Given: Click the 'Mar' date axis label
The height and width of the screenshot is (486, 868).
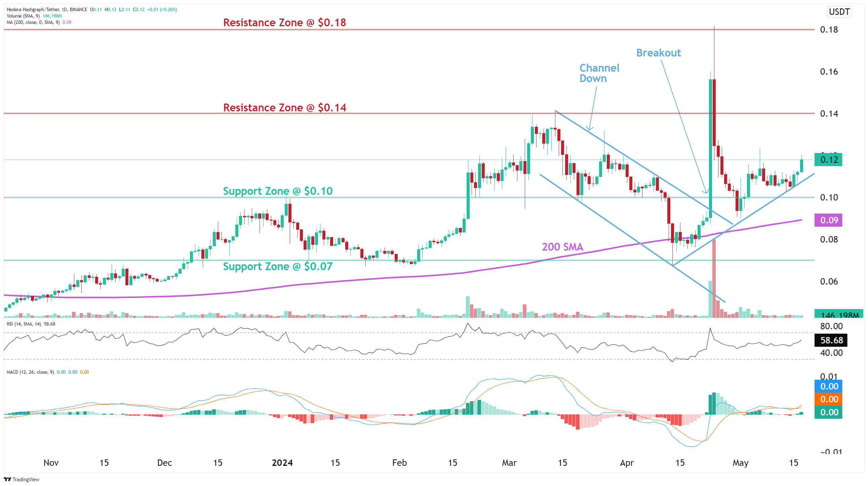Looking at the screenshot, I should (509, 463).
